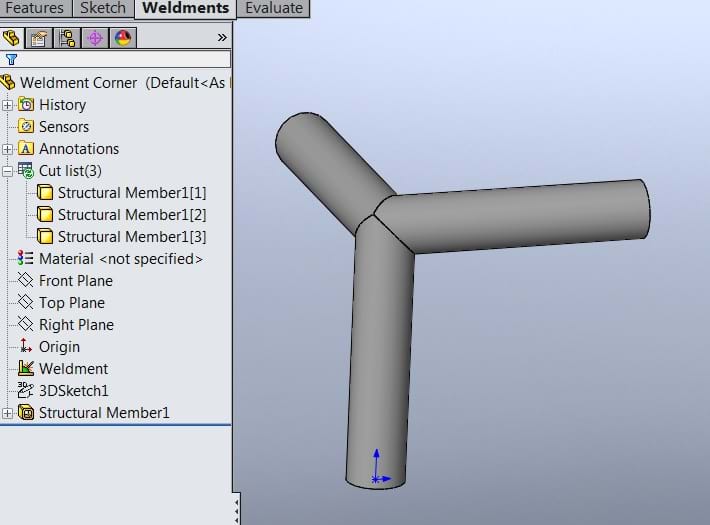This screenshot has width=710, height=525.
Task: Click the Sensors folder icon
Action: click(x=26, y=127)
